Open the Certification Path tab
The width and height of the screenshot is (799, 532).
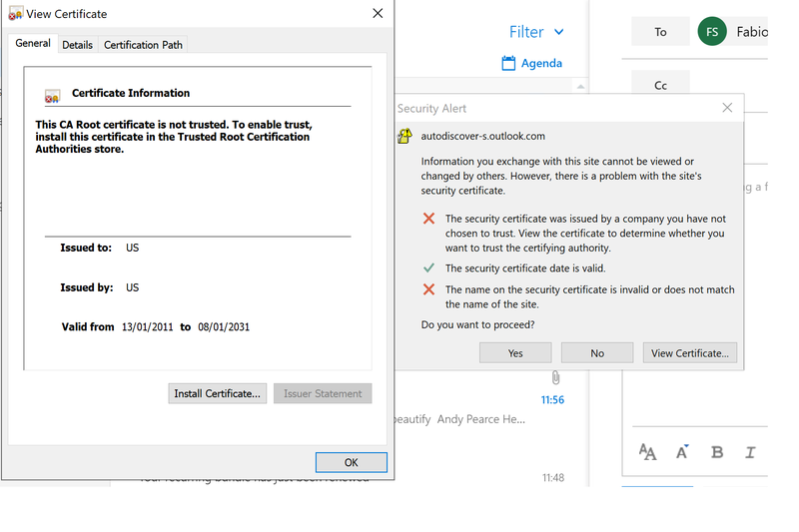(143, 45)
